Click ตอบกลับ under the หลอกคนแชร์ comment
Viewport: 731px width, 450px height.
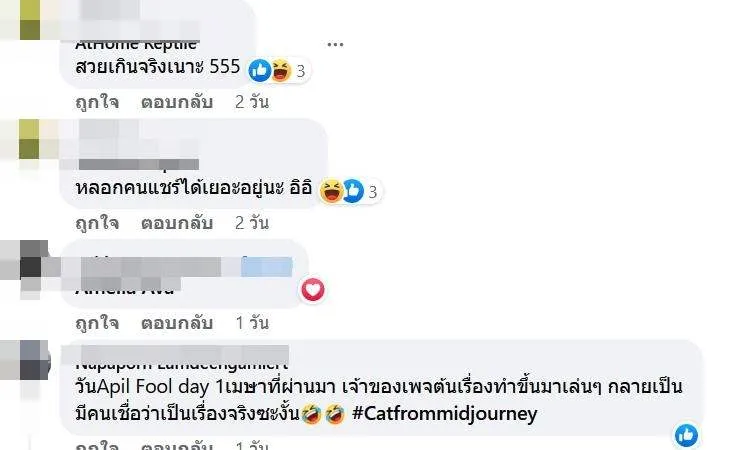point(177,223)
